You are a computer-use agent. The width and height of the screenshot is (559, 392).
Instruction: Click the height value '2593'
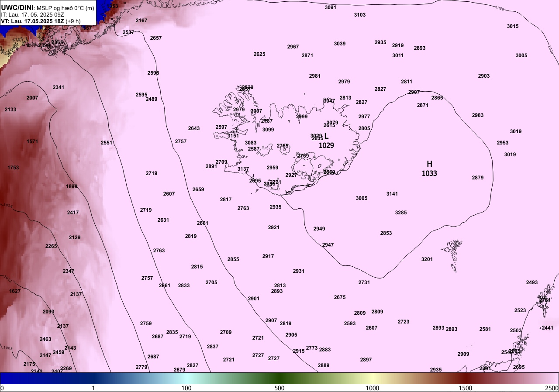tap(350, 323)
